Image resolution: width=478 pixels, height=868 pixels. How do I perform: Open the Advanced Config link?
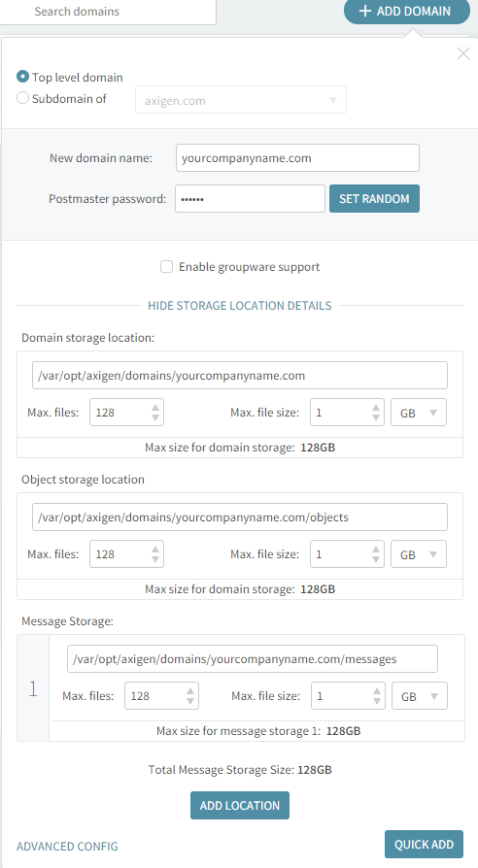coord(67,847)
